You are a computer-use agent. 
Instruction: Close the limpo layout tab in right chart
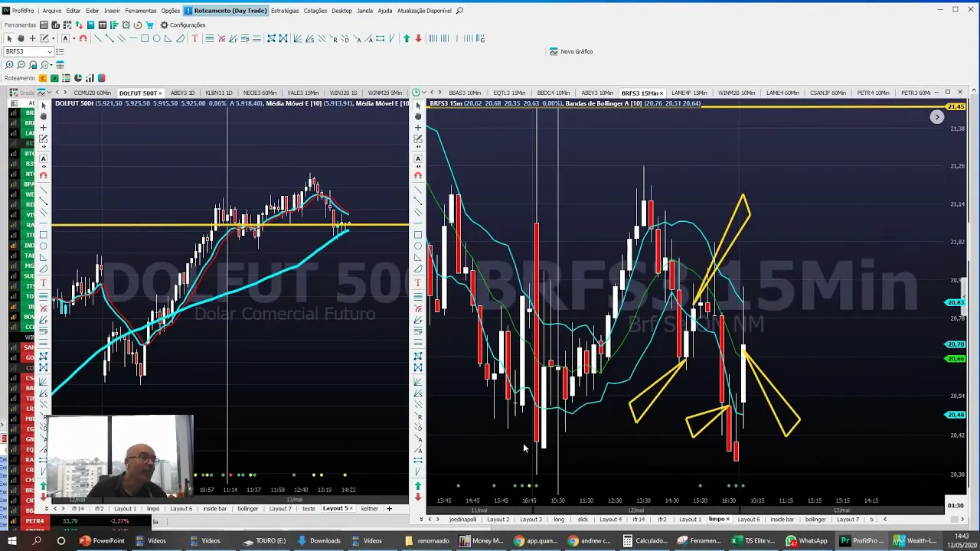tap(727, 519)
